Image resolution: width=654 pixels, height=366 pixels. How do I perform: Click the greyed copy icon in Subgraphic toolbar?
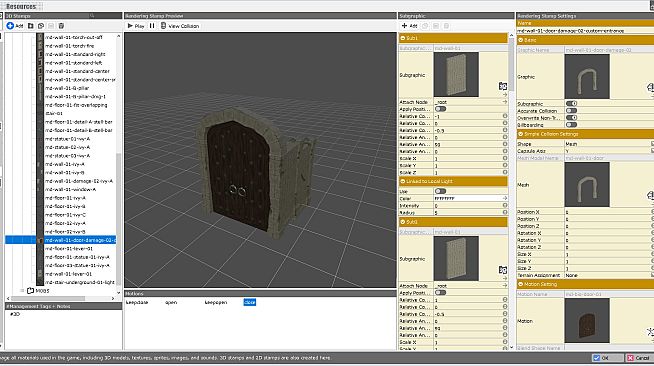pyautogui.click(x=425, y=26)
